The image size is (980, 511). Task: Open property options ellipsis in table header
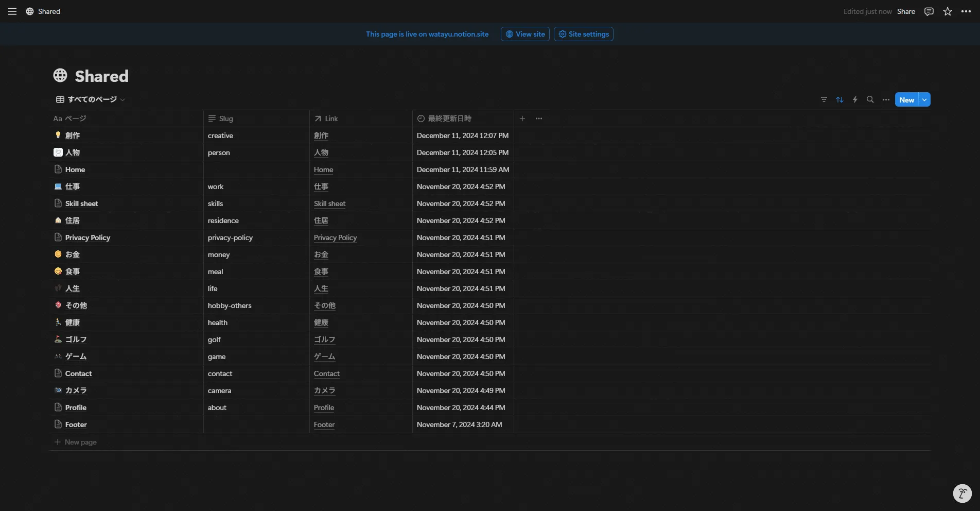[x=539, y=118]
